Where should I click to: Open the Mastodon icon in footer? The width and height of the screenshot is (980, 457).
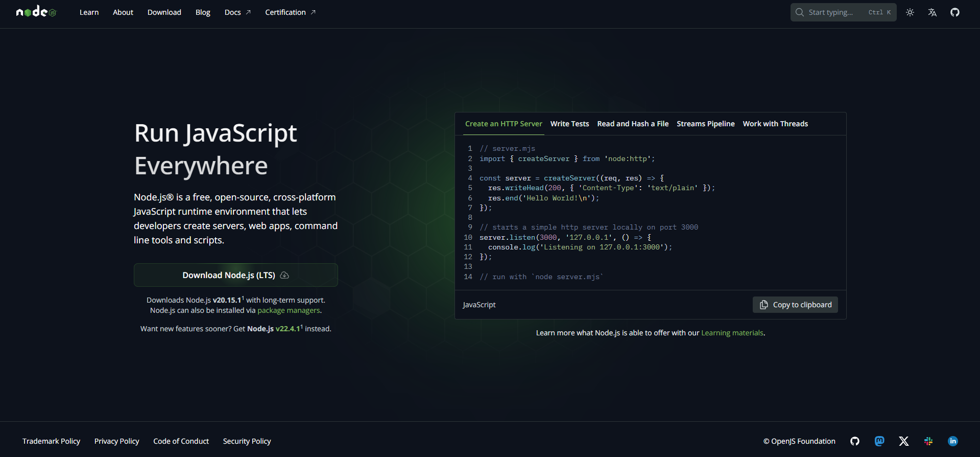point(879,441)
